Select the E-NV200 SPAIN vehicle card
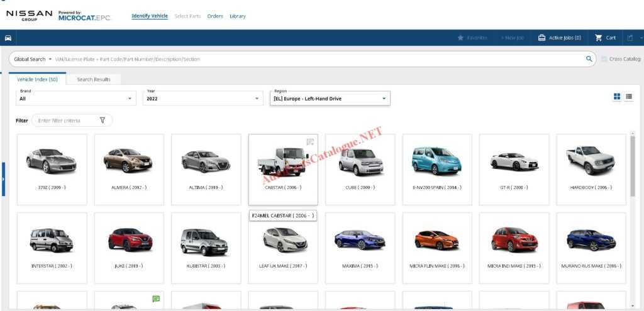The image size is (644, 311). point(437,170)
